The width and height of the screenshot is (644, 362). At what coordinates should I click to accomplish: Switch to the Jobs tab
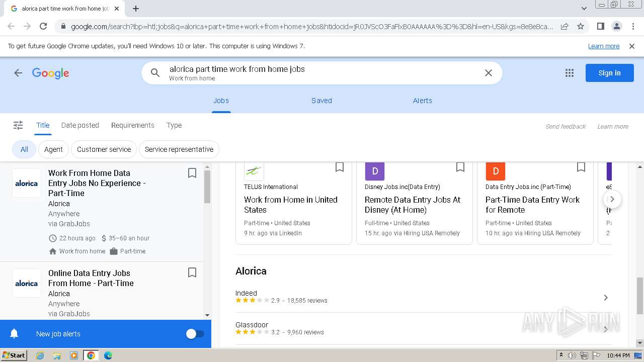(221, 101)
